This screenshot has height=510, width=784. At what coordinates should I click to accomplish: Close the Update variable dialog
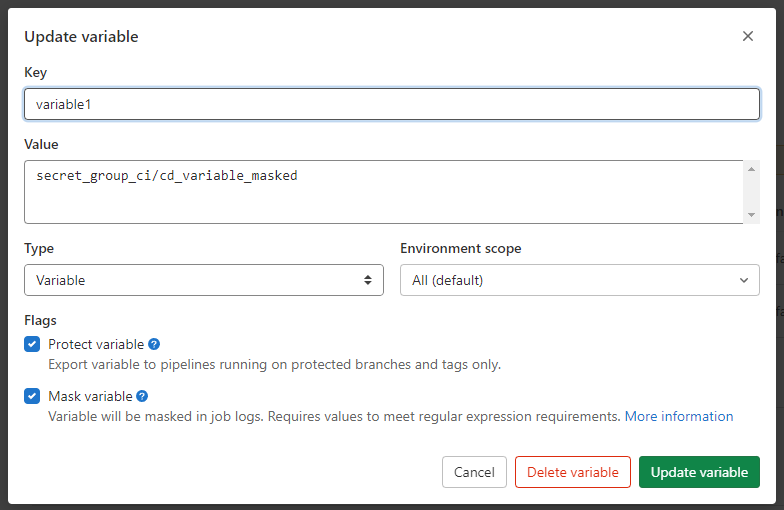point(747,36)
